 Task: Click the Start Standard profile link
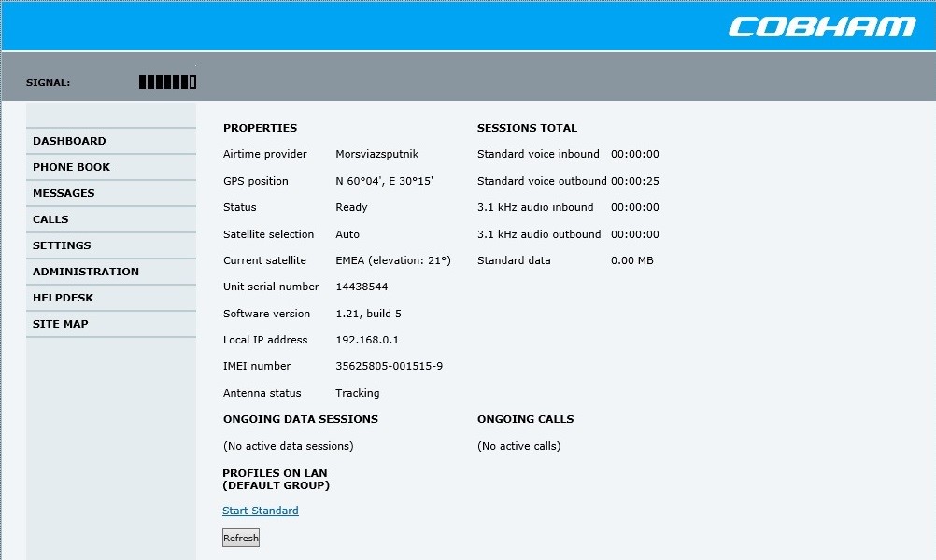point(261,511)
